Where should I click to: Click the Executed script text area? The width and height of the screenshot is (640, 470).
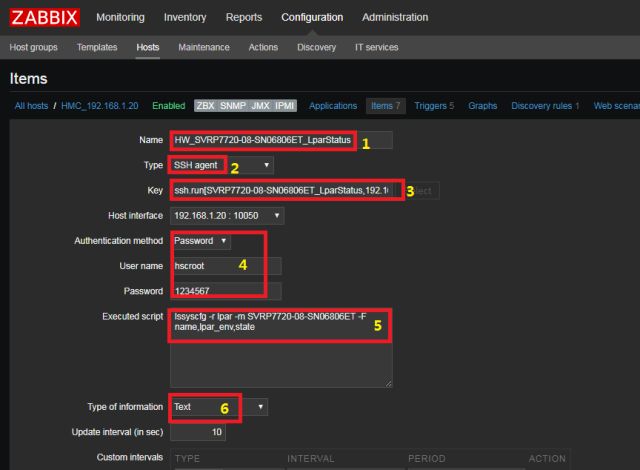coord(281,348)
